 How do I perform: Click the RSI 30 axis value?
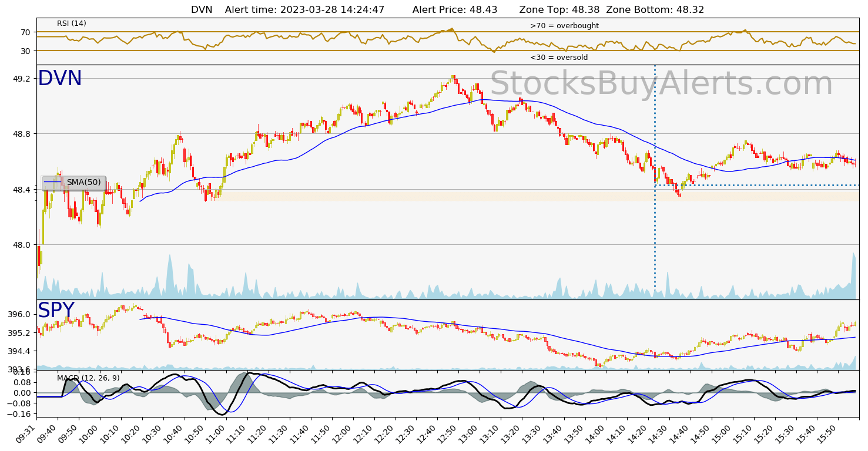tap(26, 51)
